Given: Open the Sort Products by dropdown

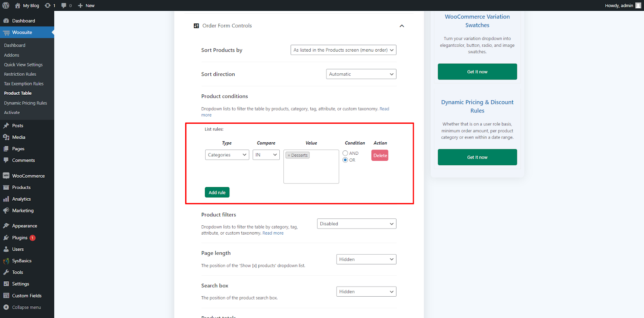Looking at the screenshot, I should click(343, 50).
